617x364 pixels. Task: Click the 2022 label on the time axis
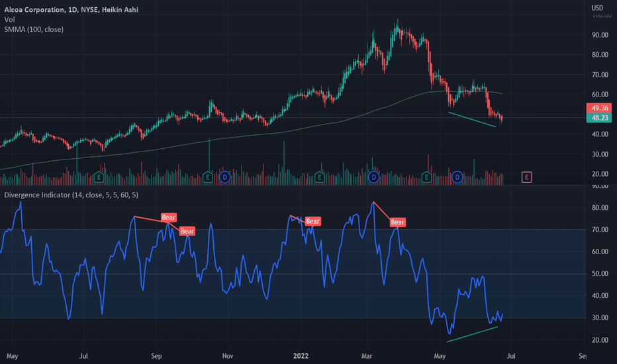(x=301, y=356)
